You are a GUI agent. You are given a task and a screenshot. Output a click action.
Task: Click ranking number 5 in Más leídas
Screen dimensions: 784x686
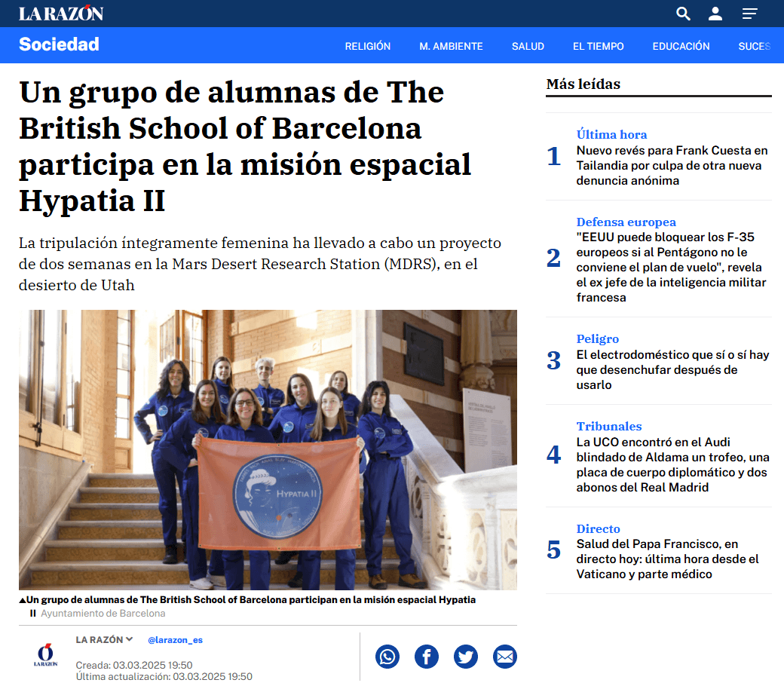pyautogui.click(x=553, y=550)
